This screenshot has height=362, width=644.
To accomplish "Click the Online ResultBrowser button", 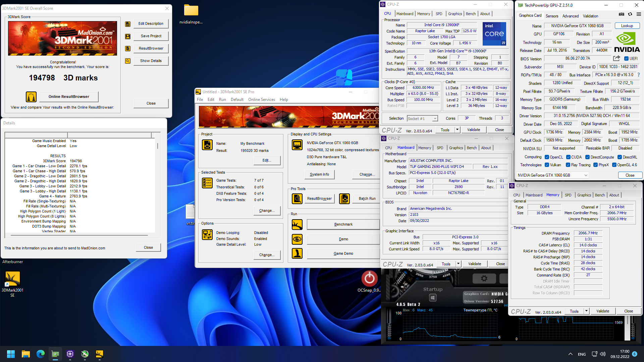I will pos(69,97).
